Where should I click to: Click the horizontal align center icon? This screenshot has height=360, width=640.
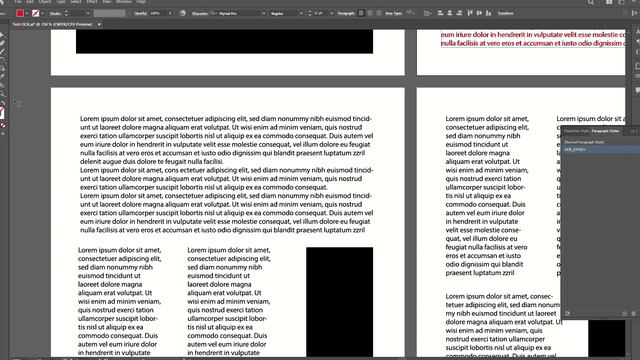[x=449, y=13]
